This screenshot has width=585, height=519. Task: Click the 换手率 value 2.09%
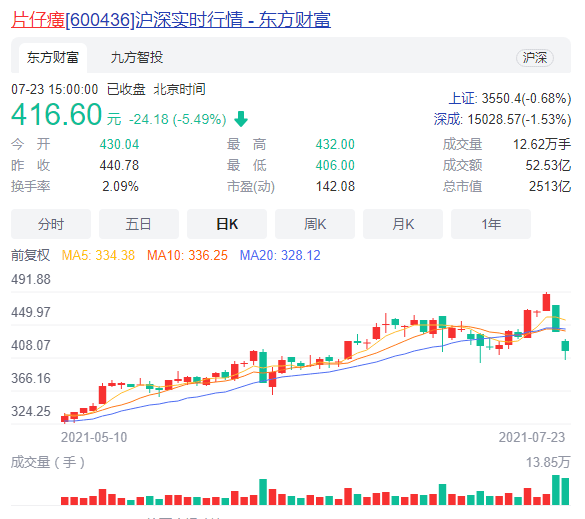[121, 186]
